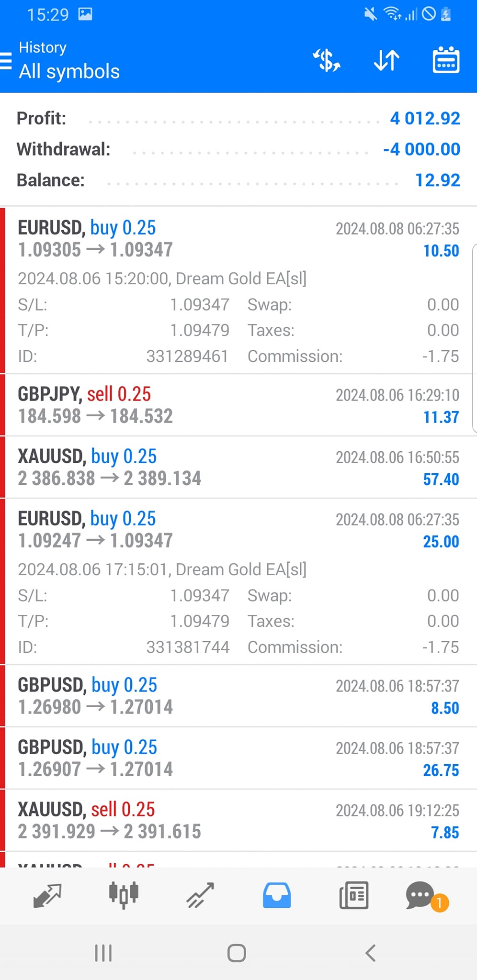Image resolution: width=477 pixels, height=980 pixels.
Task: Open the Chart candlestick tab
Action: tap(124, 895)
